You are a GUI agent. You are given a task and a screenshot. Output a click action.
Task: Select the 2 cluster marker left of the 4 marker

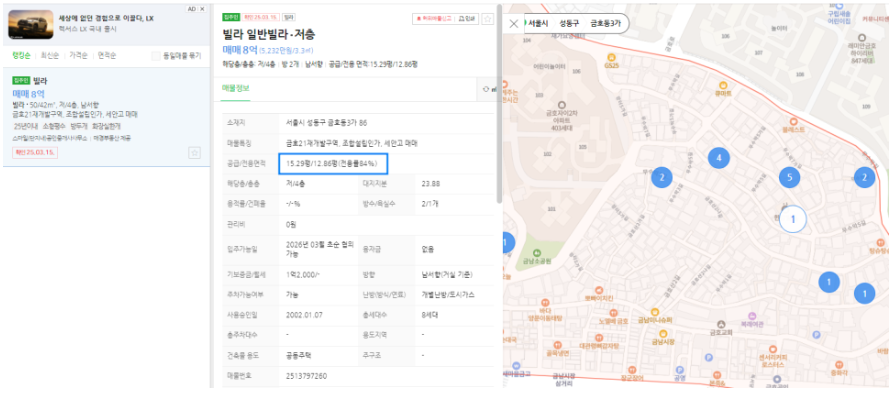tap(662, 177)
